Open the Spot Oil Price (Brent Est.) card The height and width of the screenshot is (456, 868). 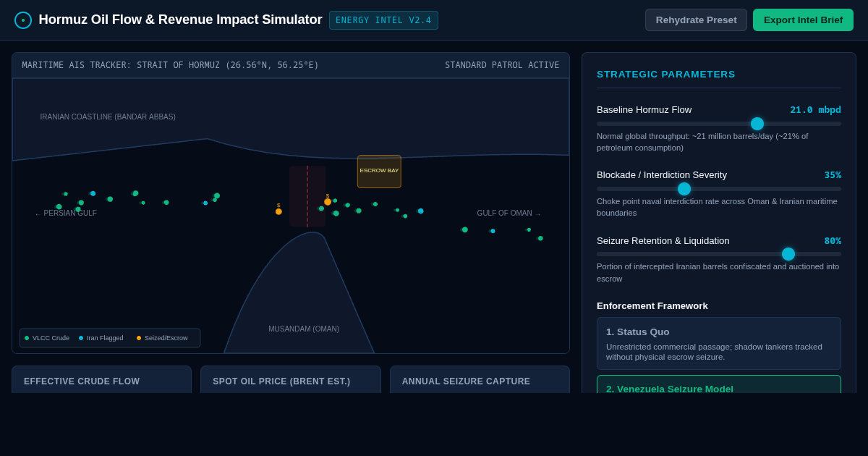(291, 379)
